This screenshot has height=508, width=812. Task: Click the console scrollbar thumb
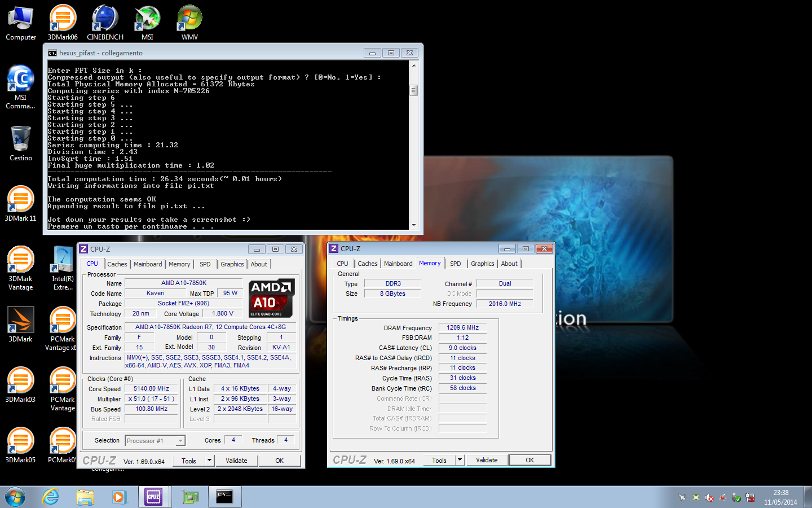414,90
